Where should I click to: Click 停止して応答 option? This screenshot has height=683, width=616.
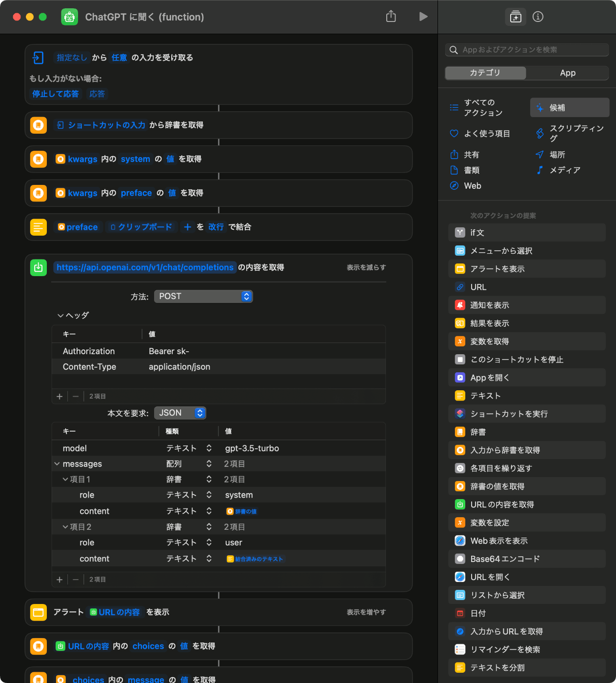[x=56, y=94]
